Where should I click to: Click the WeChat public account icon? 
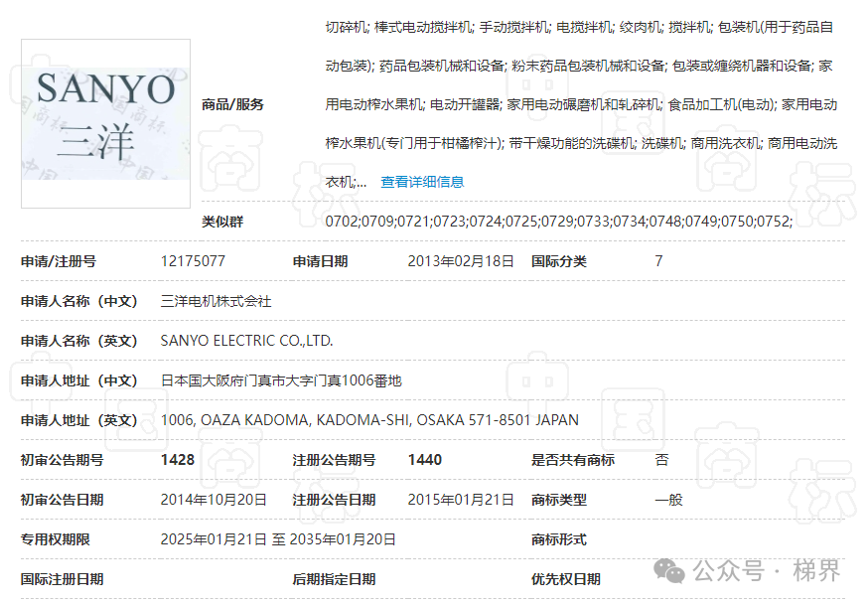(x=668, y=571)
